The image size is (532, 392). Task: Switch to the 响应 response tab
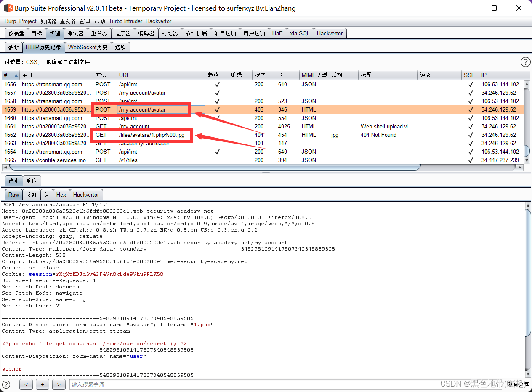32,181
